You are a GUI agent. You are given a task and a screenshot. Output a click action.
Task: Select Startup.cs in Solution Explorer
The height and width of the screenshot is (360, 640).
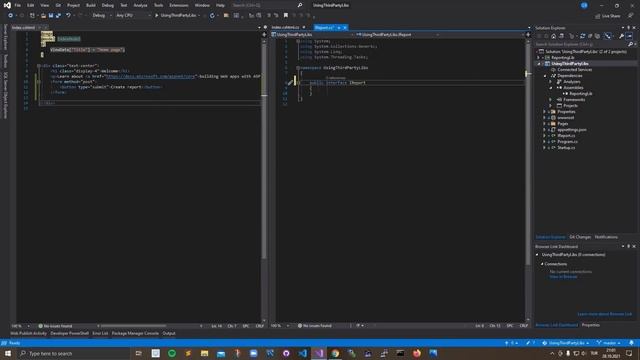(566, 148)
